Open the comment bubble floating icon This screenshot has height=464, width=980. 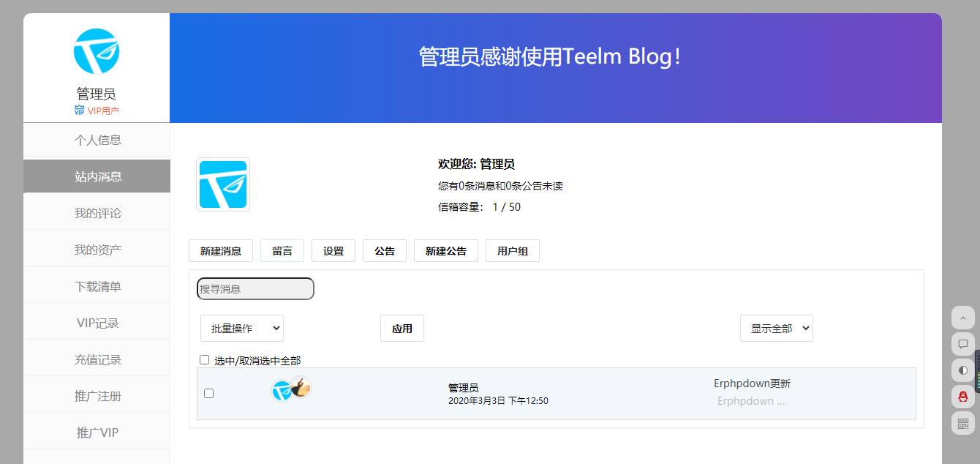click(962, 344)
